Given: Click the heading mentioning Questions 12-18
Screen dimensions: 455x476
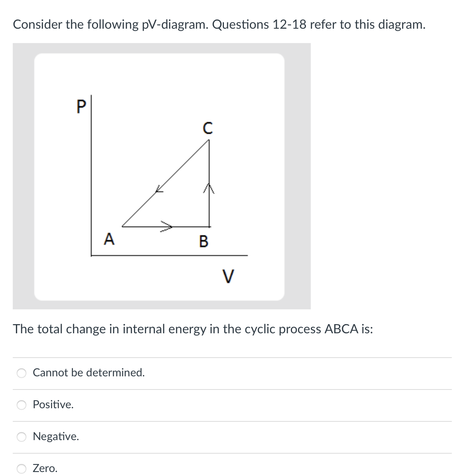Looking at the screenshot, I should pyautogui.click(x=219, y=24).
